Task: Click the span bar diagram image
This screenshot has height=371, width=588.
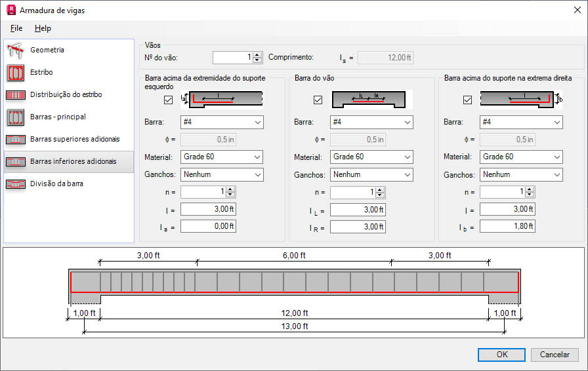Action: click(x=371, y=100)
